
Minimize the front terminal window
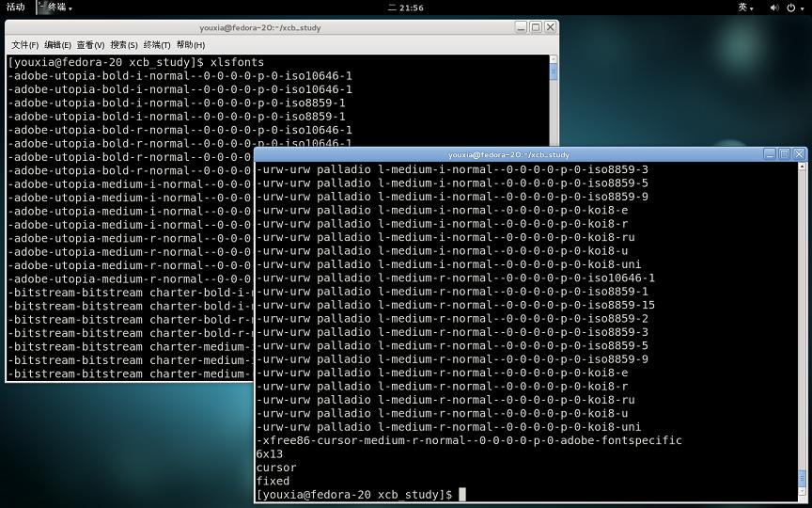(x=770, y=154)
